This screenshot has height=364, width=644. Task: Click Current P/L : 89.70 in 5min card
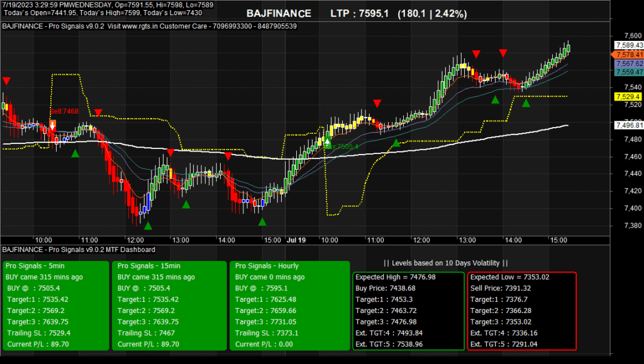point(38,345)
